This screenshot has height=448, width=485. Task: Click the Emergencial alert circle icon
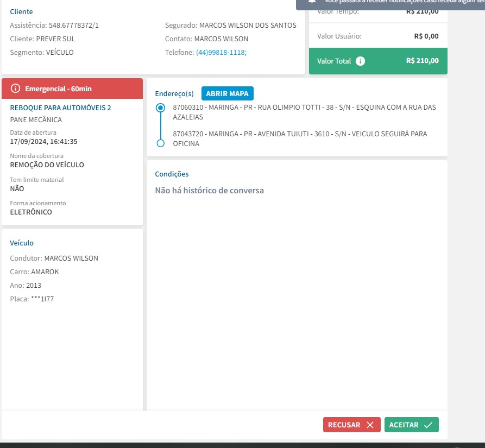point(15,89)
